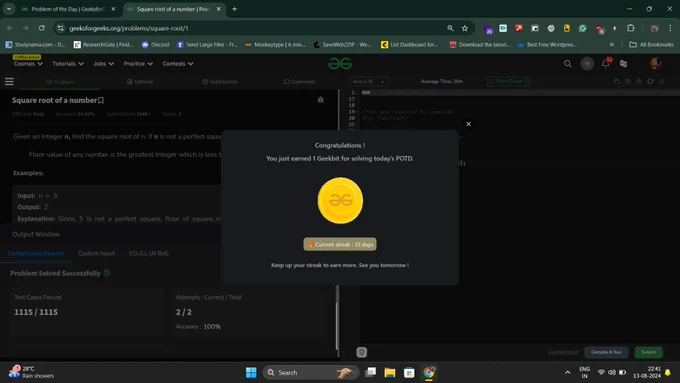
Task: Open the ResearchGate bookmark
Action: click(x=103, y=45)
